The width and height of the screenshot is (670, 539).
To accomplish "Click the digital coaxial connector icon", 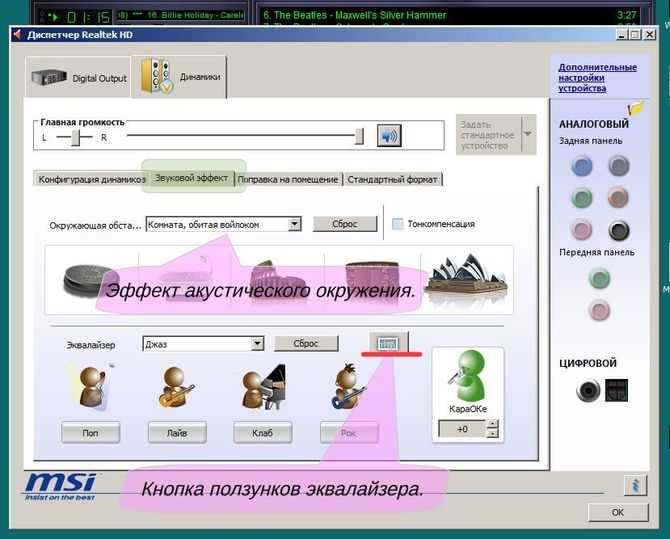I will click(x=588, y=390).
